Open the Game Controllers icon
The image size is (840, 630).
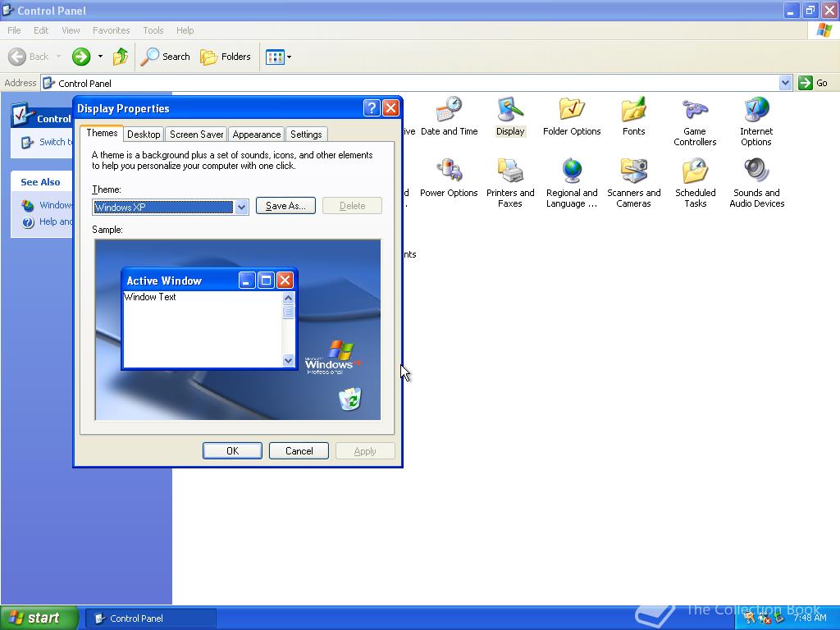pyautogui.click(x=695, y=122)
